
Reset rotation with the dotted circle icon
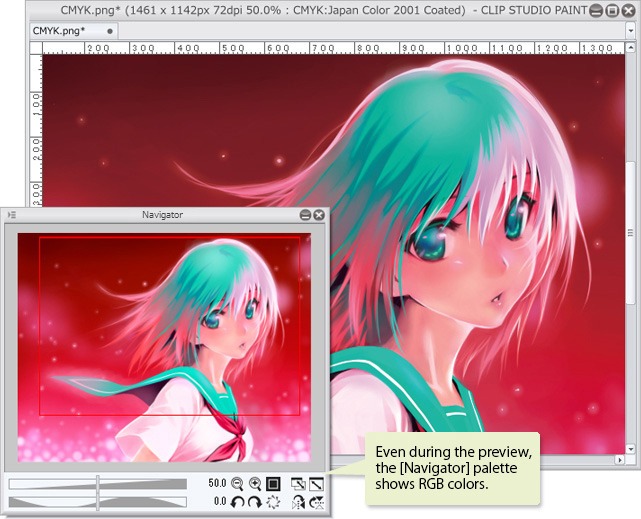[x=273, y=502]
